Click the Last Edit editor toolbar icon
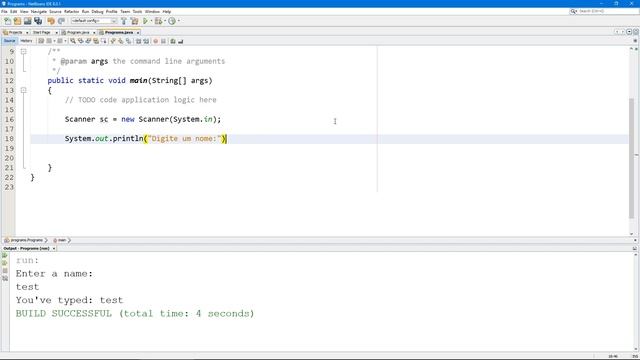This screenshot has width=640, height=360. pyautogui.click(x=41, y=41)
